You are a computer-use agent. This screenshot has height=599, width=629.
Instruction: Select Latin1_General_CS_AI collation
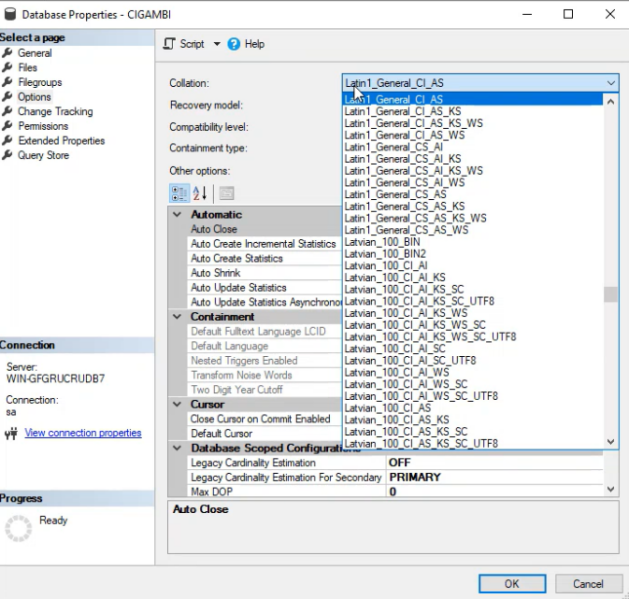(473, 147)
